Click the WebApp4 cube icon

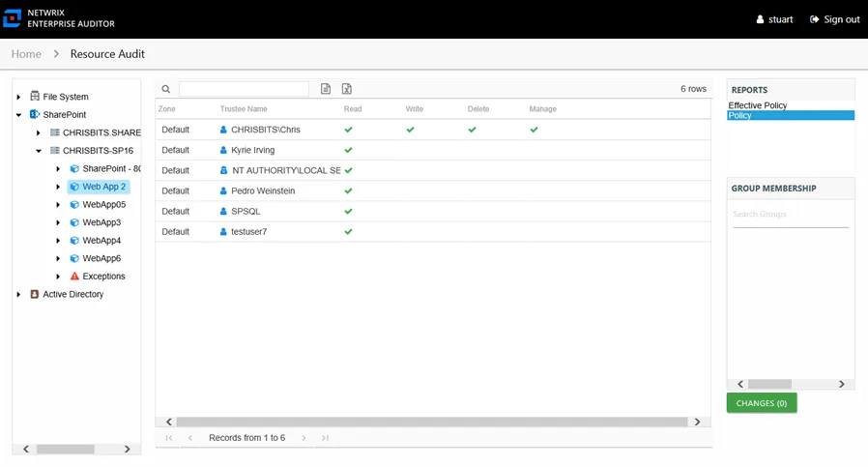74,241
